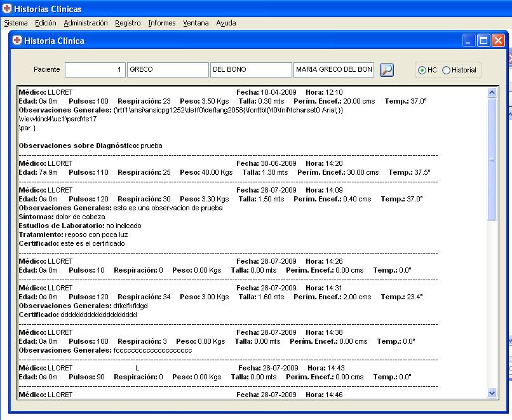
Task: Open the Administración menu
Action: (86, 23)
